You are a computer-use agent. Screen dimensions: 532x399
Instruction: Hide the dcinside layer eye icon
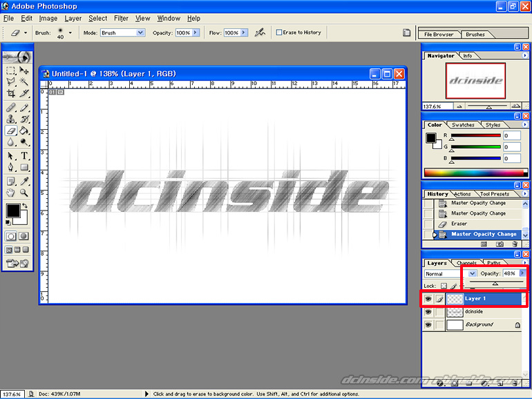click(428, 311)
